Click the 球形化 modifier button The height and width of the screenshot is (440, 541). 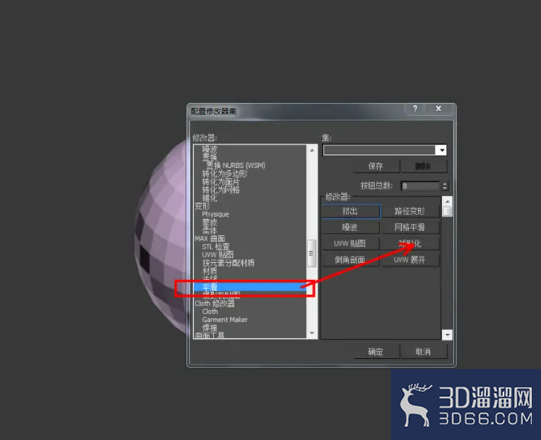pyautogui.click(x=410, y=244)
